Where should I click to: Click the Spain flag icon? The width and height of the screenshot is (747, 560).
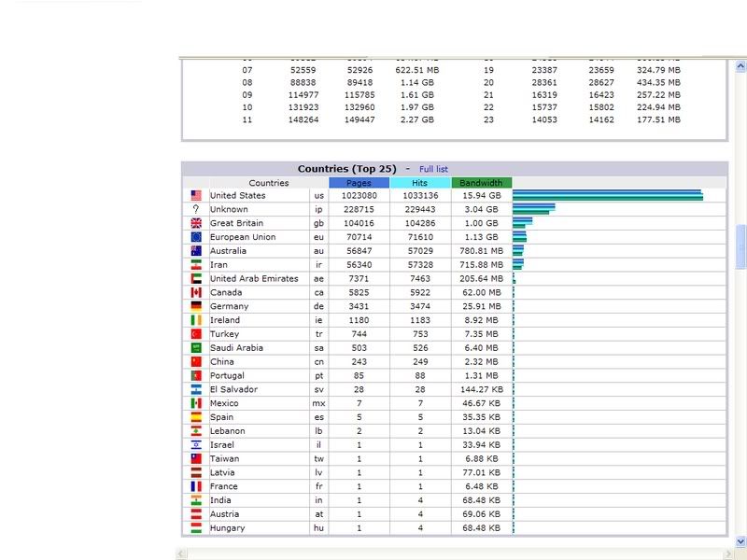pyautogui.click(x=196, y=416)
